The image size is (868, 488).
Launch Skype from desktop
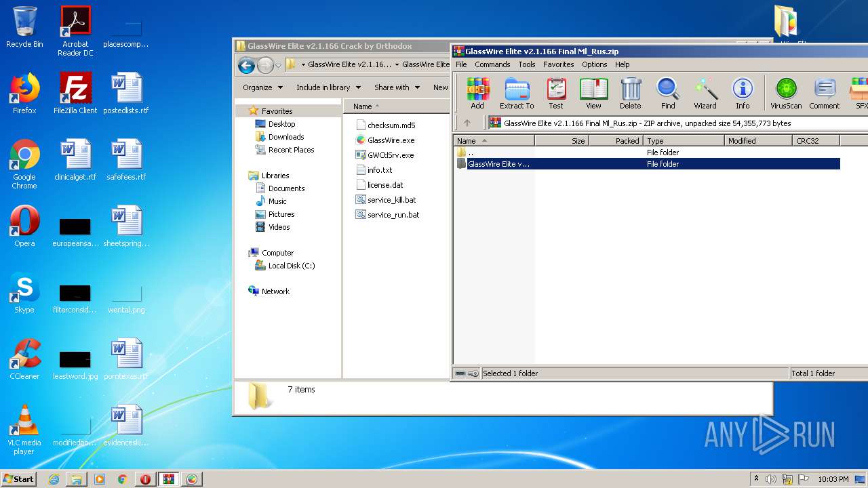[24, 293]
